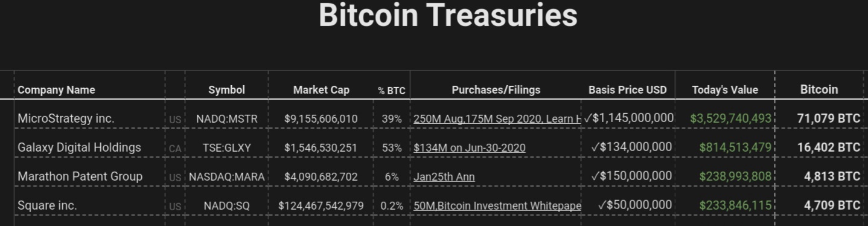Viewport: 868px width, 226px height.
Task: Select the Square inc. company name
Action: 47,205
